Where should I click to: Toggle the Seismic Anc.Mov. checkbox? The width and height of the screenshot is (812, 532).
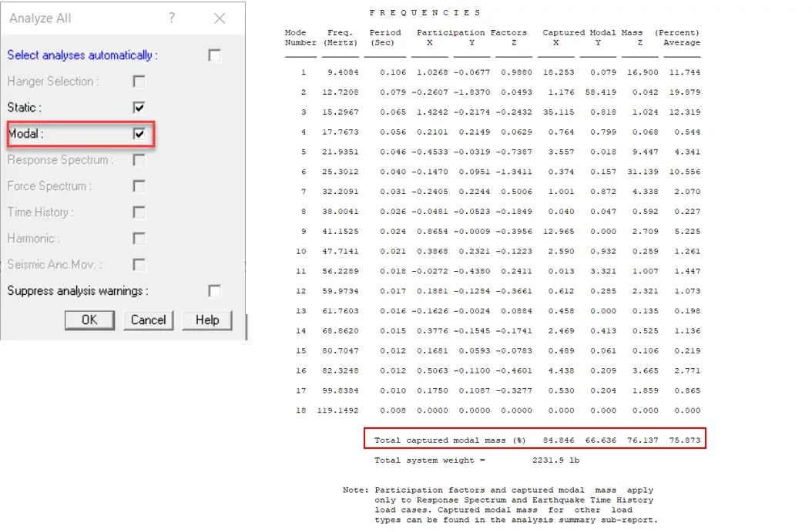click(139, 265)
